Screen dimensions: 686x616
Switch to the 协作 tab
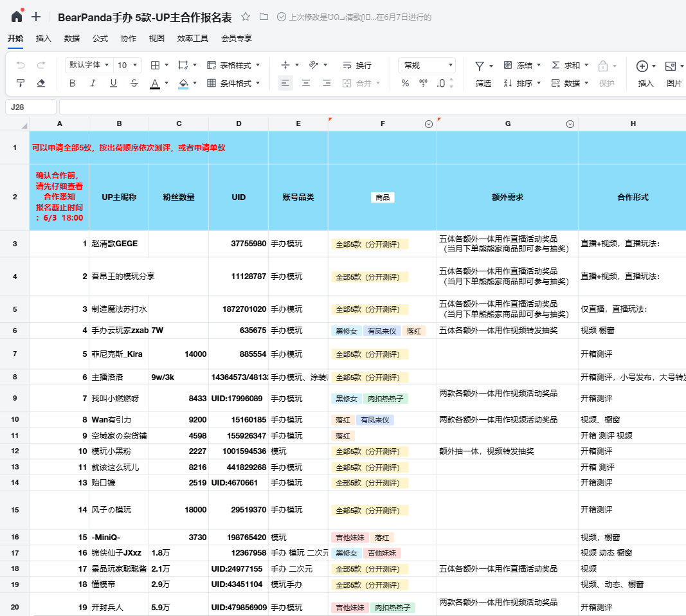point(128,39)
